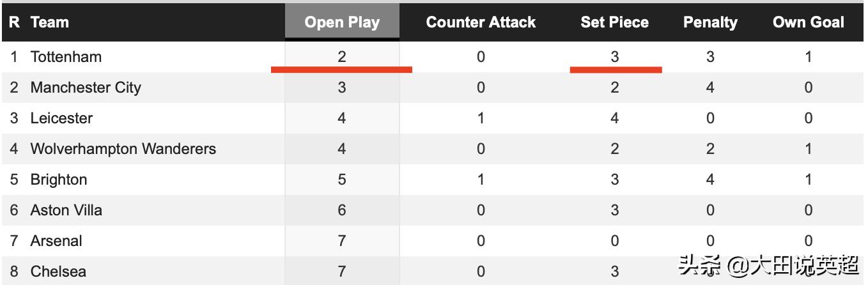Click Leicester's Counter Attack value cell
Screen dimensions: 868x285
[x=481, y=118]
